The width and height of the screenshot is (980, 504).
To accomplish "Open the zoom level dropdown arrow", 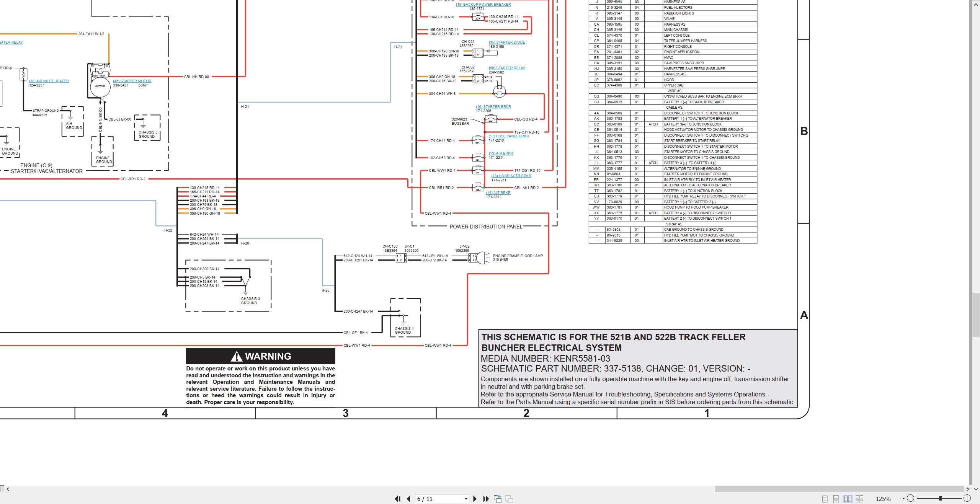I will coord(903,499).
